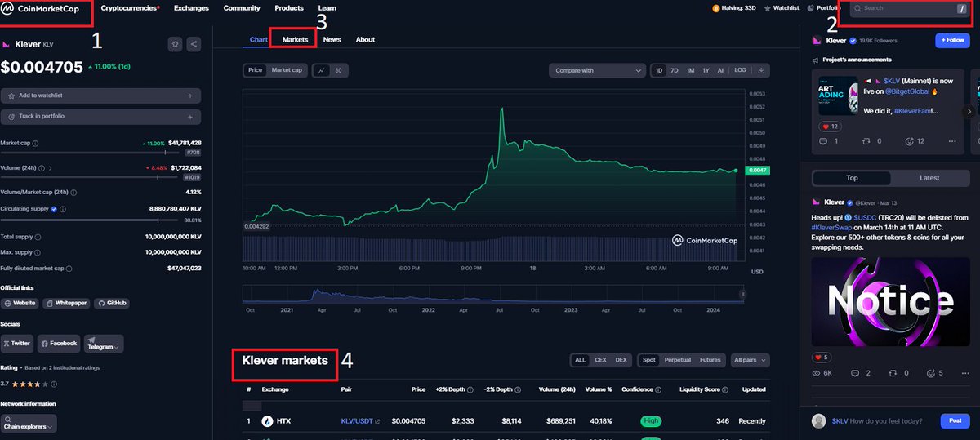Show Fully diluted market cap info icon

tap(69, 268)
